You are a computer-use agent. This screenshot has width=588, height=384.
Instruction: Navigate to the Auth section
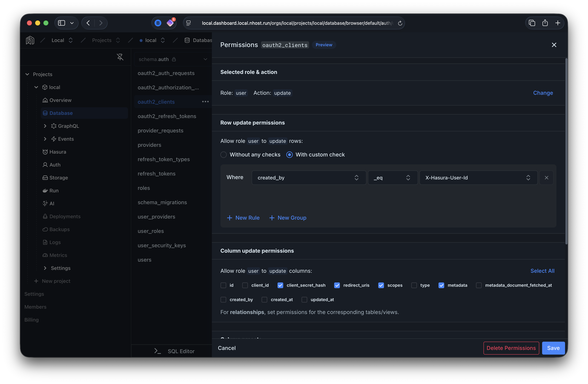tap(55, 165)
